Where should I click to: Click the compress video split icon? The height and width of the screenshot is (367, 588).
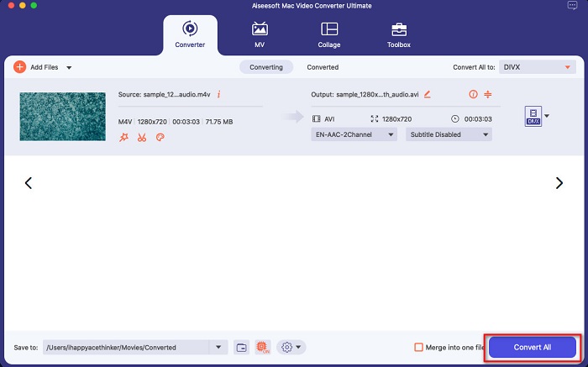click(x=487, y=95)
